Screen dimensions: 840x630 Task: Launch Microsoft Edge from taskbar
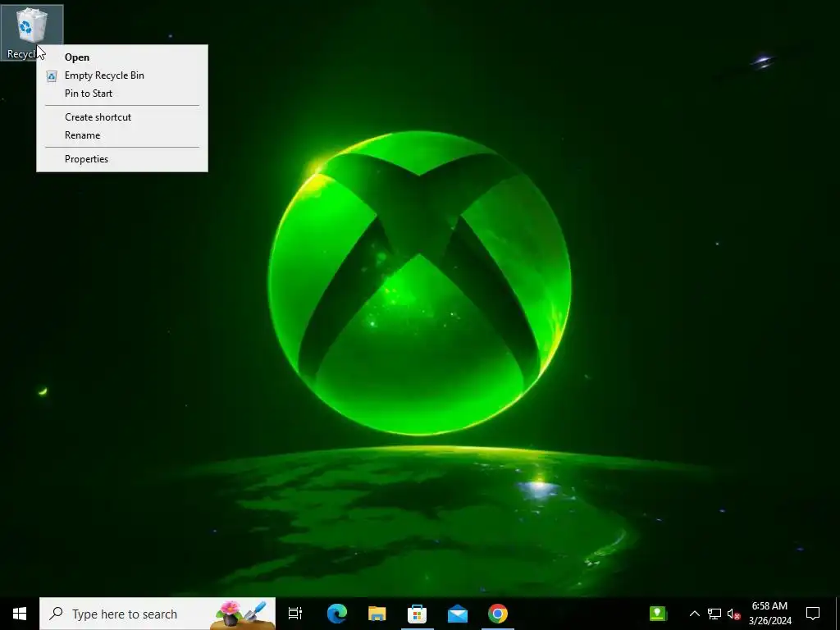(337, 614)
